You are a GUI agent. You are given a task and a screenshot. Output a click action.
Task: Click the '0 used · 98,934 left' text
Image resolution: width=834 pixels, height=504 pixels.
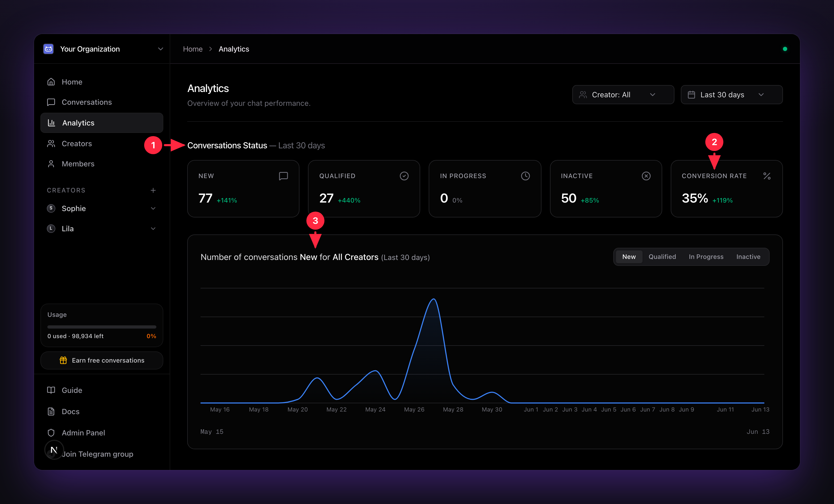click(x=76, y=336)
